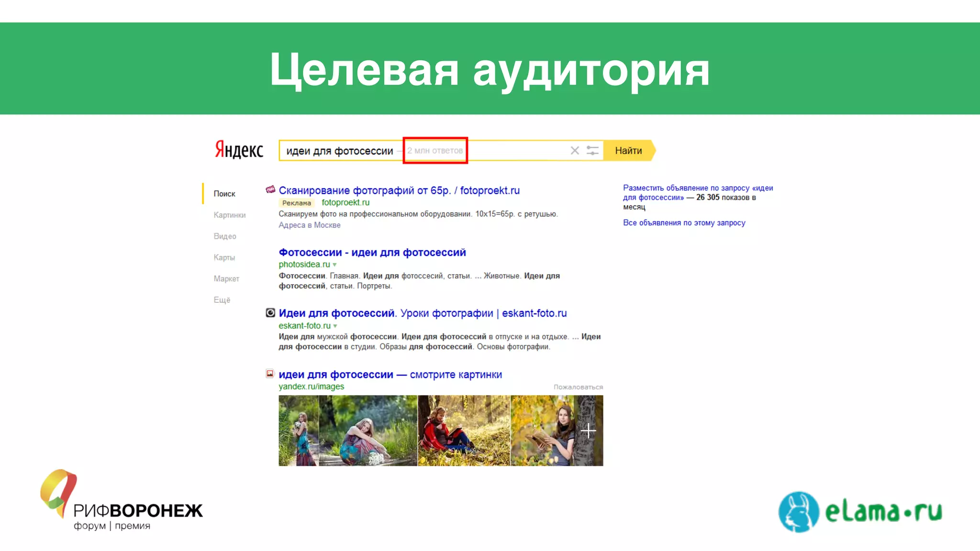
Task: Click the РИФ Воронеж logo
Action: (x=122, y=500)
